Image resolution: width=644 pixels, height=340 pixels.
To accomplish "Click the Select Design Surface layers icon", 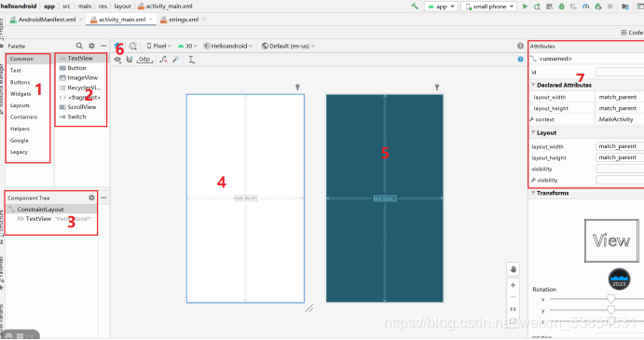I will [117, 46].
